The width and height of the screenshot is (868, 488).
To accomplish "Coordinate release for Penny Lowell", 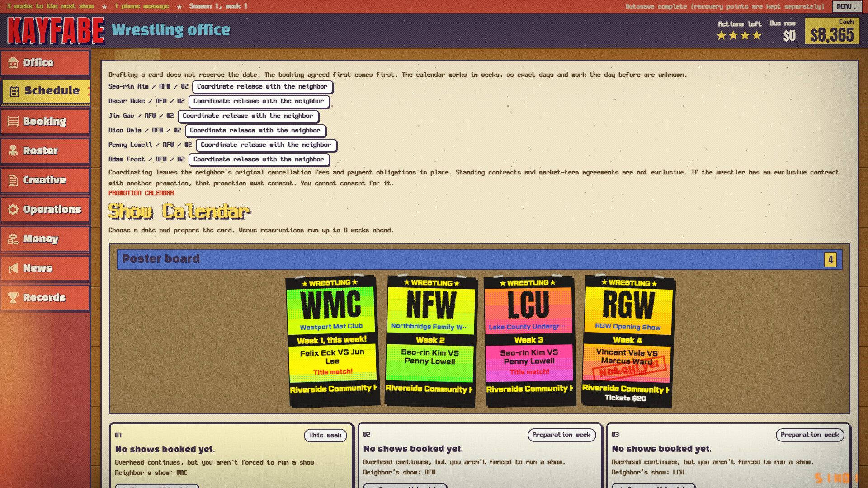I will 266,145.
